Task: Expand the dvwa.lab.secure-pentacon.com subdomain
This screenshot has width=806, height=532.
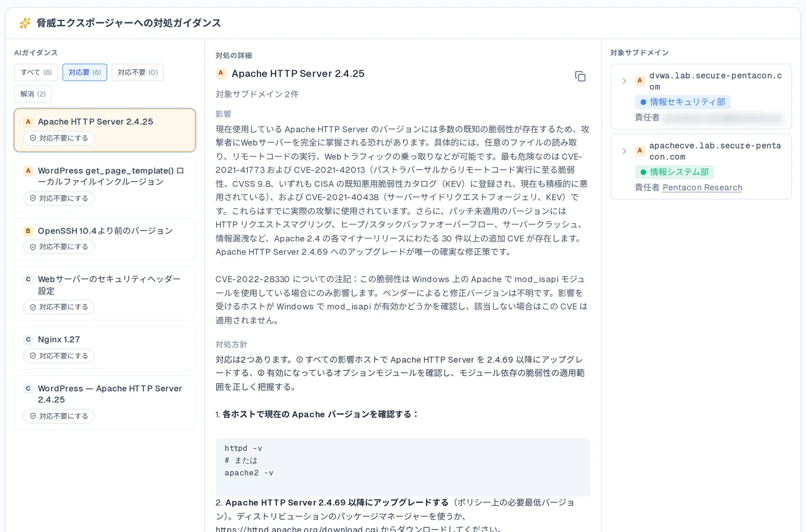Action: click(x=624, y=81)
